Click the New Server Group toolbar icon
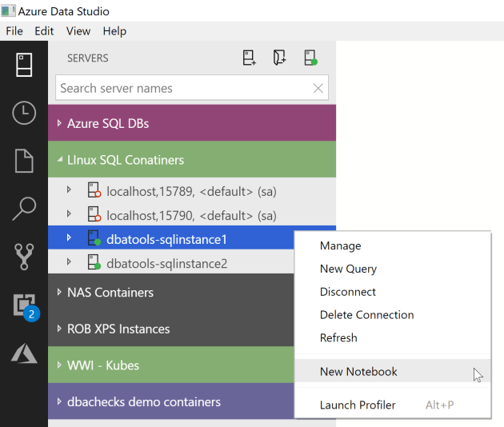The height and width of the screenshot is (427, 504). [279, 58]
